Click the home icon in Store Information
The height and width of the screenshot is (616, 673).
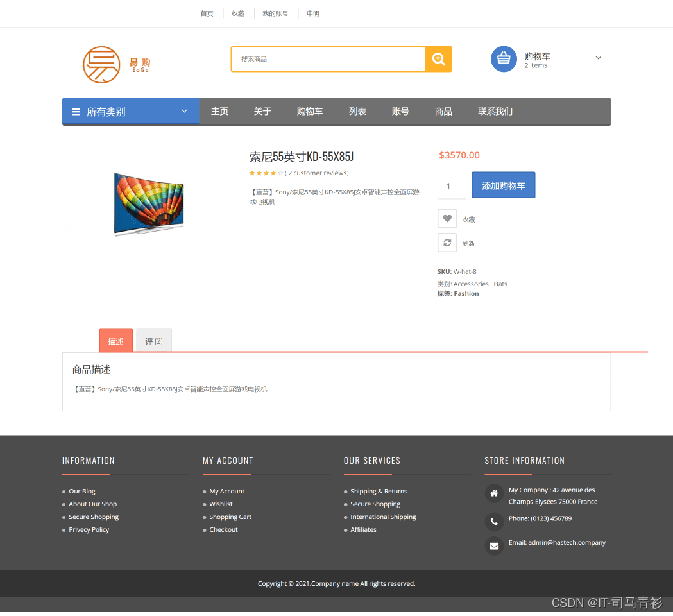(494, 493)
